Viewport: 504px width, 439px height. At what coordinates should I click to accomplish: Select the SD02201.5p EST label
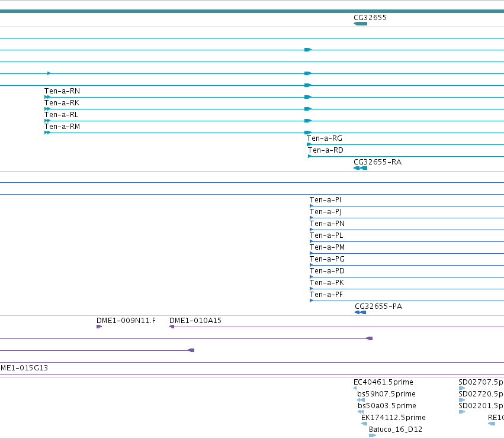point(481,406)
